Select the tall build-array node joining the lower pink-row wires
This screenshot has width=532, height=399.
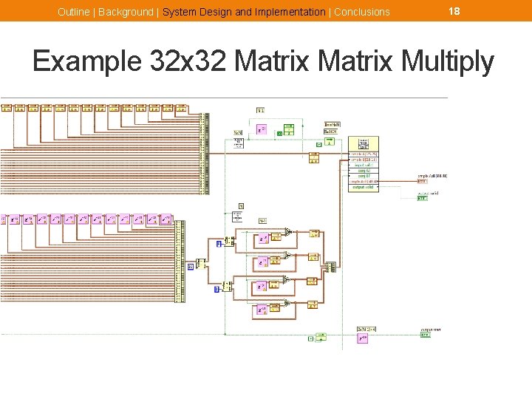(x=180, y=262)
